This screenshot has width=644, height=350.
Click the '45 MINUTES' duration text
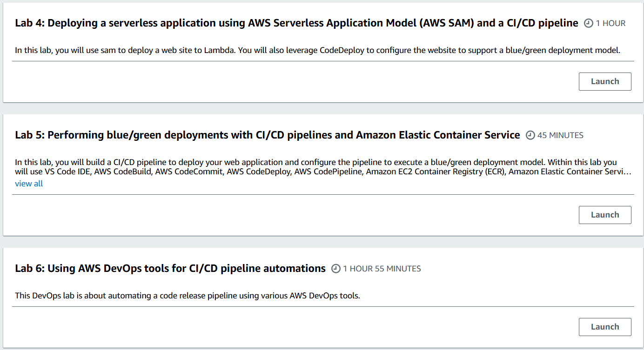560,135
